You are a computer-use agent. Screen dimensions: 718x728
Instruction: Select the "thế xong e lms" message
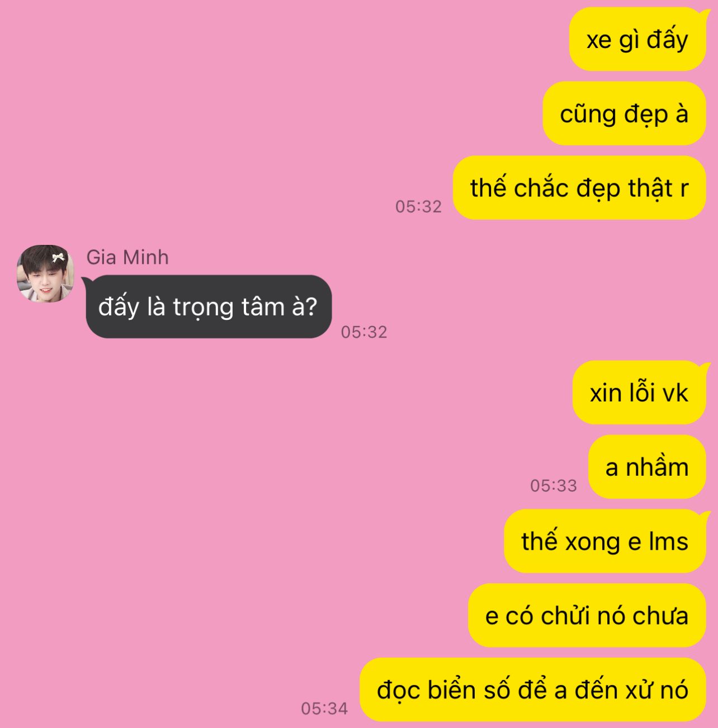pos(605,541)
